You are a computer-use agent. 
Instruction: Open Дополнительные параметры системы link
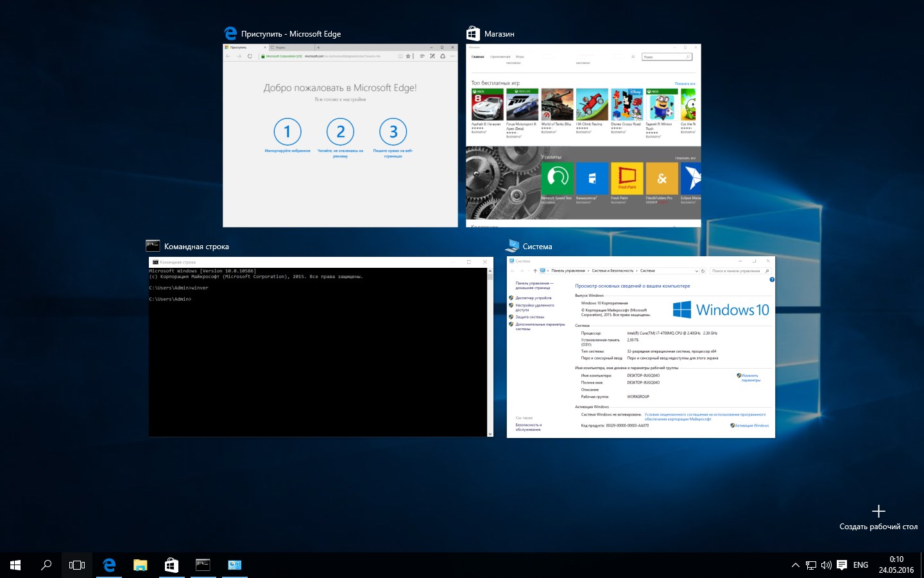click(x=540, y=326)
